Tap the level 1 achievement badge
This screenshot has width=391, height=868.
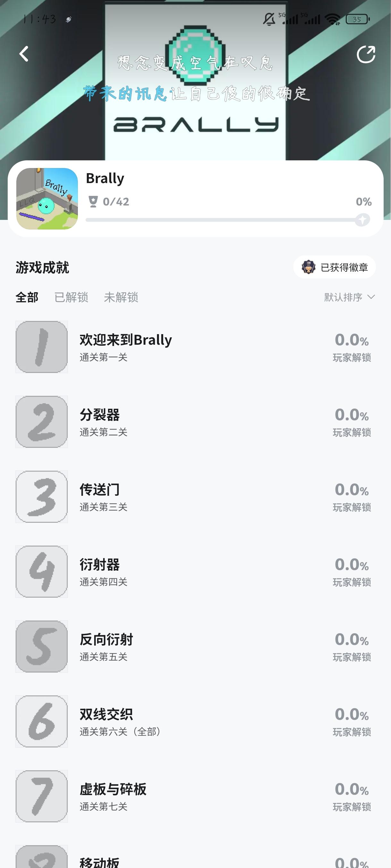[42, 347]
